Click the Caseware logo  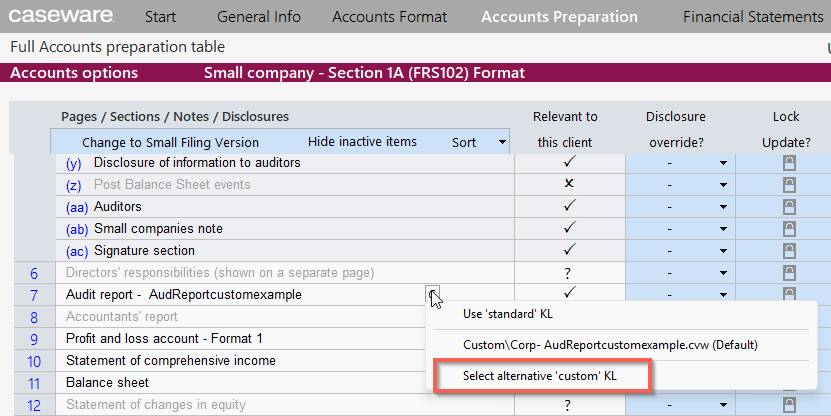(61, 16)
